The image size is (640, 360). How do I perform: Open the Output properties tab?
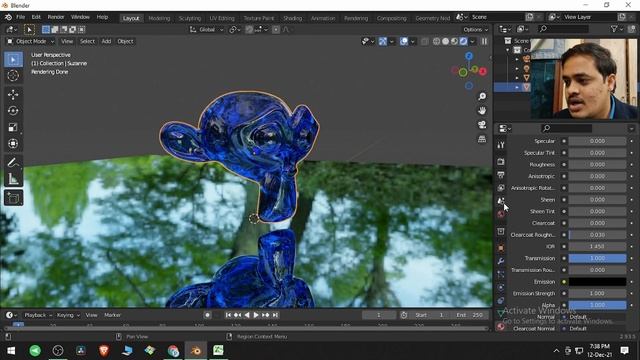tap(501, 175)
